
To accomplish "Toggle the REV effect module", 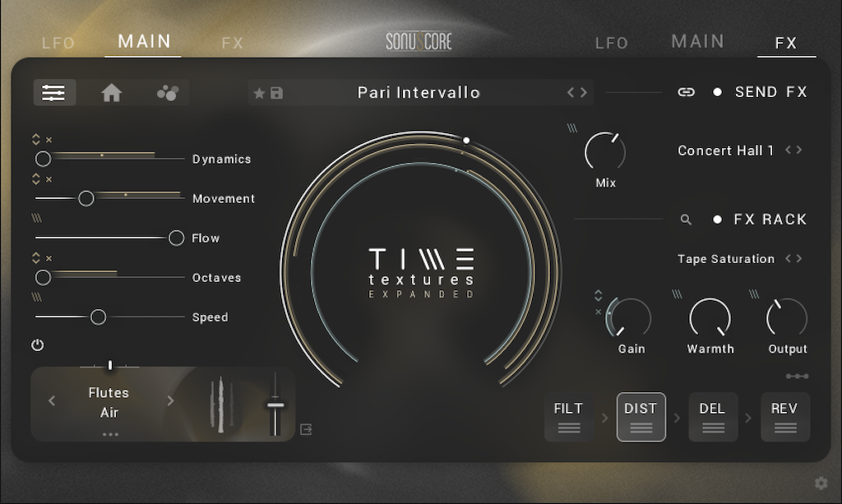I will [785, 417].
